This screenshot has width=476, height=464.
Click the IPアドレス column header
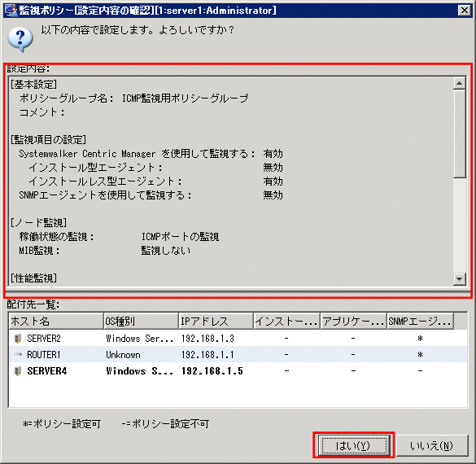point(216,321)
